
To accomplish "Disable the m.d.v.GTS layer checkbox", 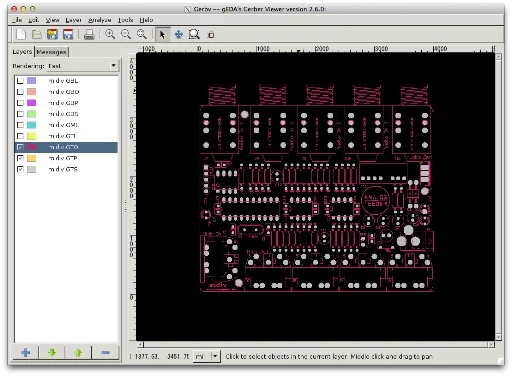I will click(x=20, y=169).
